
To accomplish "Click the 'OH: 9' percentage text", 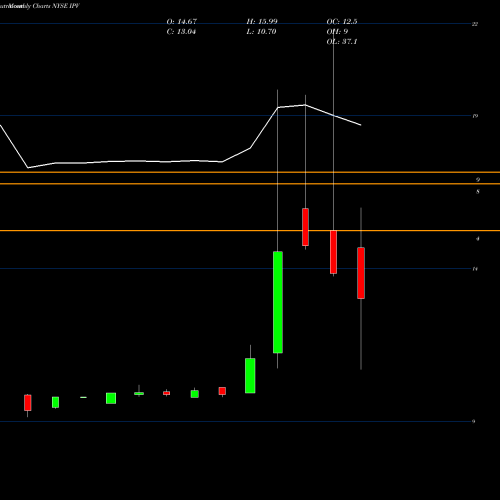I will (337, 32).
